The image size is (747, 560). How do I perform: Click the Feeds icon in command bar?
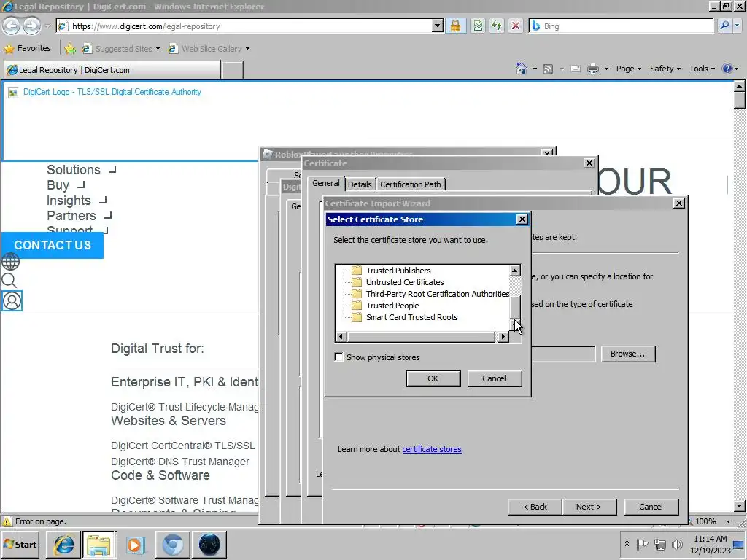tap(549, 69)
